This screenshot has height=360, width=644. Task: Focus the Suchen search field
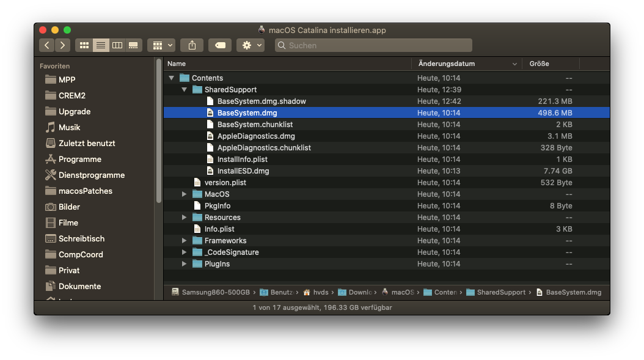373,45
